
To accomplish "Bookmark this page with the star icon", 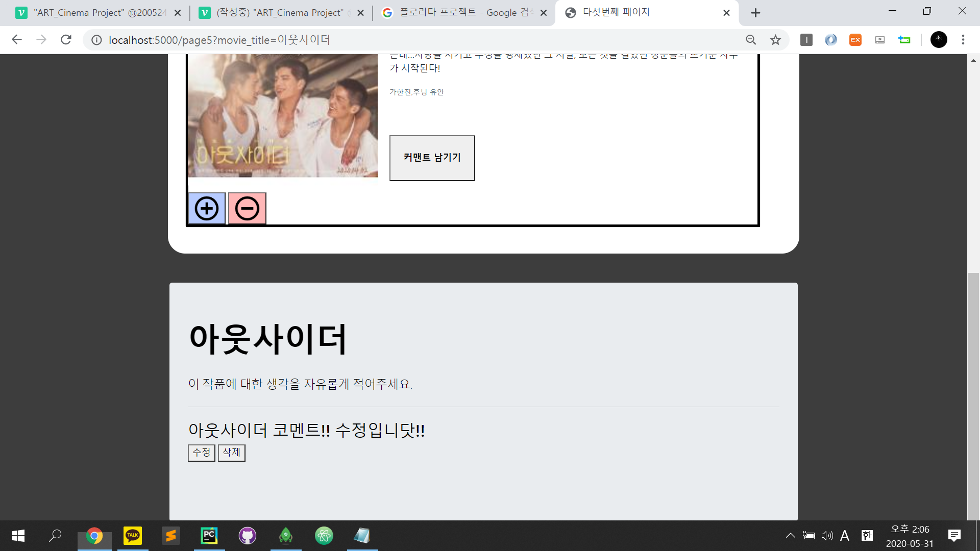I will 775,40.
